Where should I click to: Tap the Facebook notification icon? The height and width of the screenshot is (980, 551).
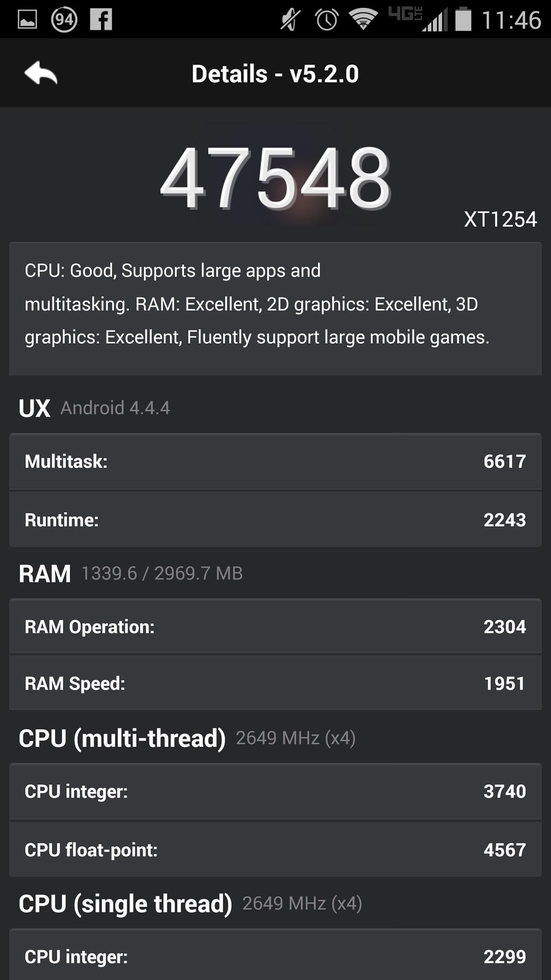coord(101,20)
